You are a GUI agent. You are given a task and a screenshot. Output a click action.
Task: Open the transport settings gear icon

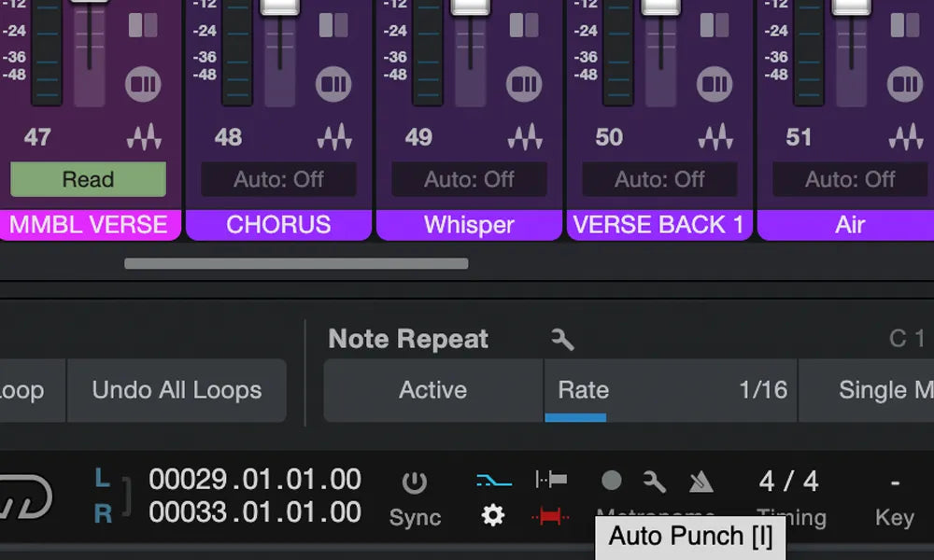[493, 514]
